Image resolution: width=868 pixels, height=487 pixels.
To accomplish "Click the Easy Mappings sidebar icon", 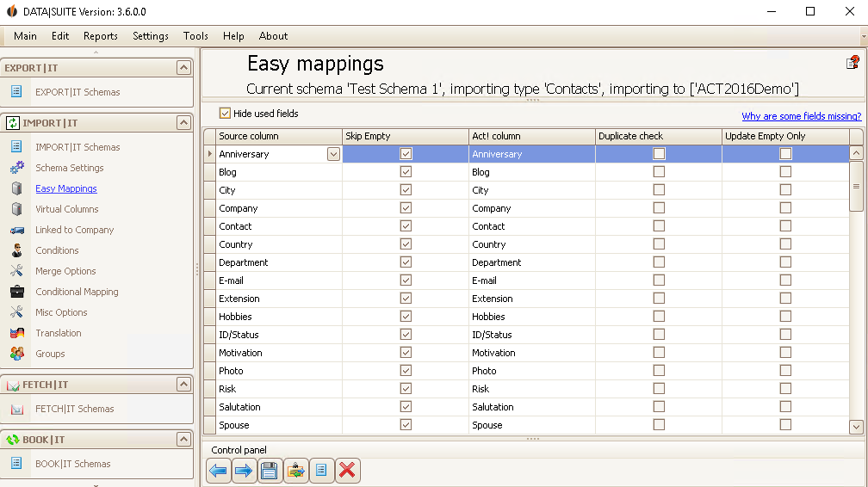I will click(17, 188).
